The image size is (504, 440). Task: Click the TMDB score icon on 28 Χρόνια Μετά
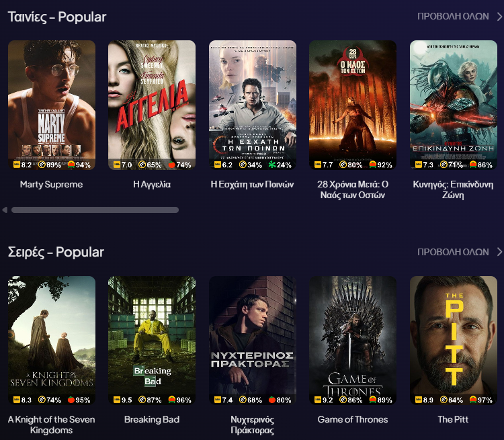pyautogui.click(x=343, y=165)
